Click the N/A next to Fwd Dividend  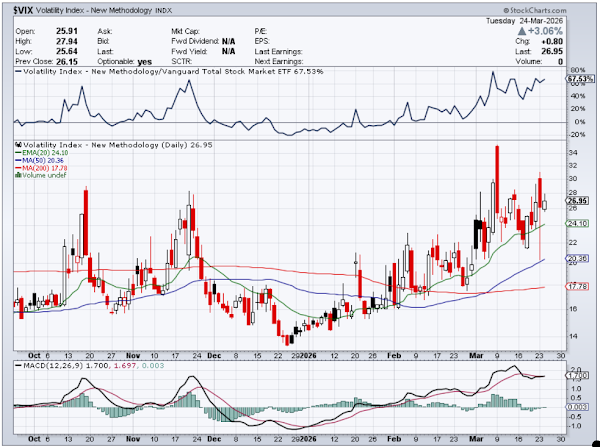[x=228, y=41]
